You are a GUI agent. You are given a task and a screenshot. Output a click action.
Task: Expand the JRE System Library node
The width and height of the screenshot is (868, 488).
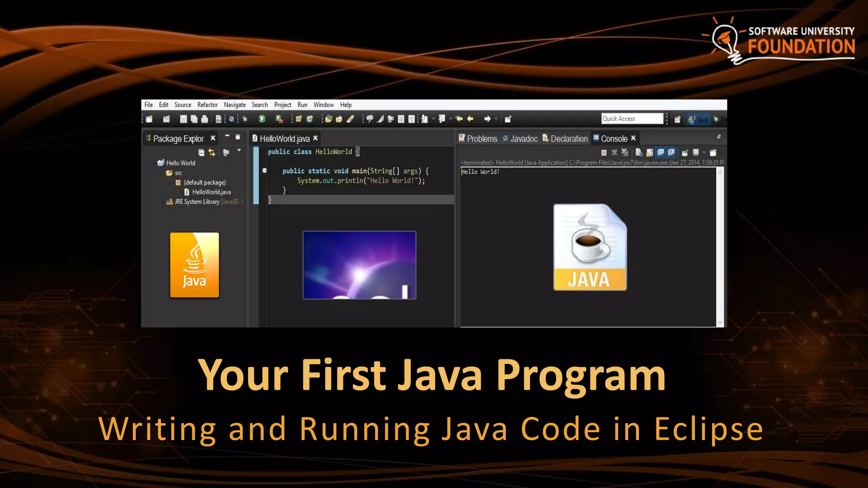161,202
